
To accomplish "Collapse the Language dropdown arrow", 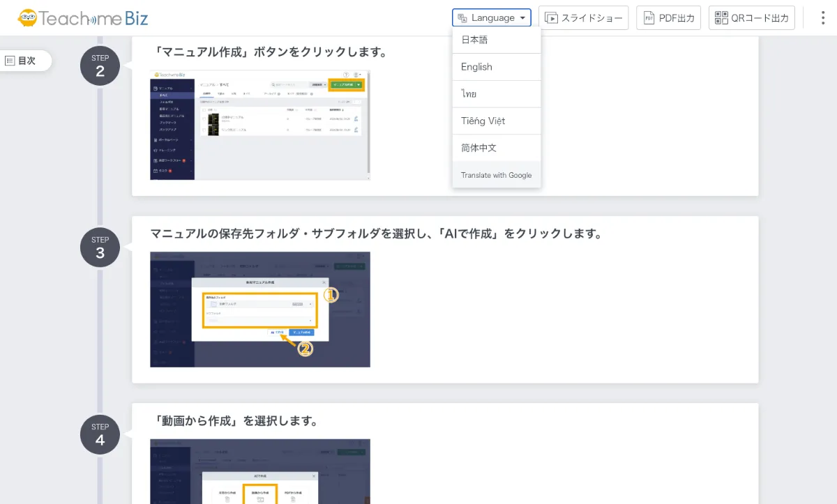I will (521, 17).
